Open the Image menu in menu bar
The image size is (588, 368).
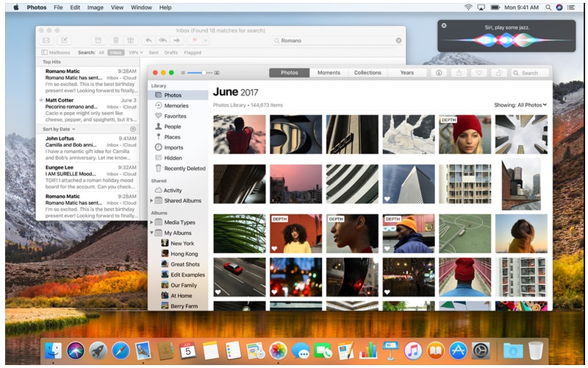pos(95,7)
